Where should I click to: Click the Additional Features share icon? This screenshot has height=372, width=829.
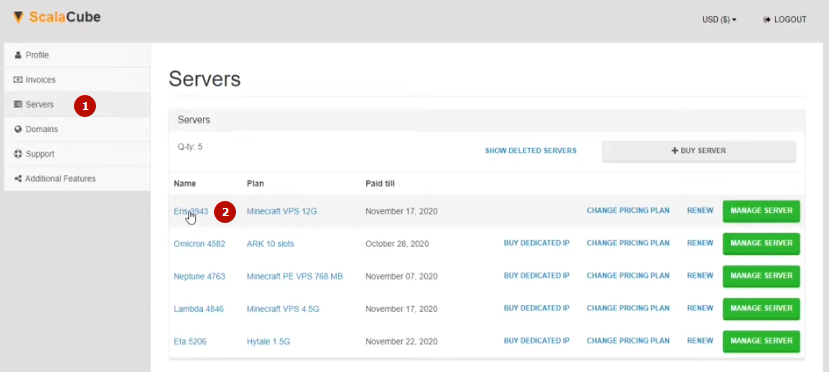coord(18,179)
